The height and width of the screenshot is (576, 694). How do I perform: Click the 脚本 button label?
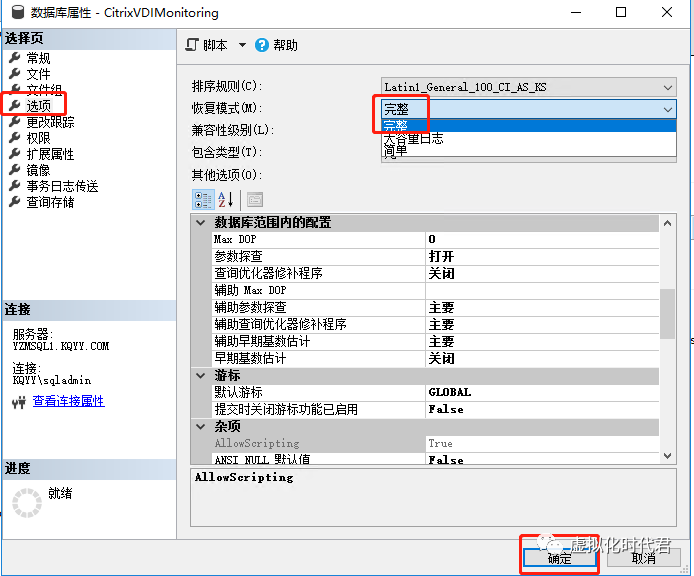click(215, 45)
